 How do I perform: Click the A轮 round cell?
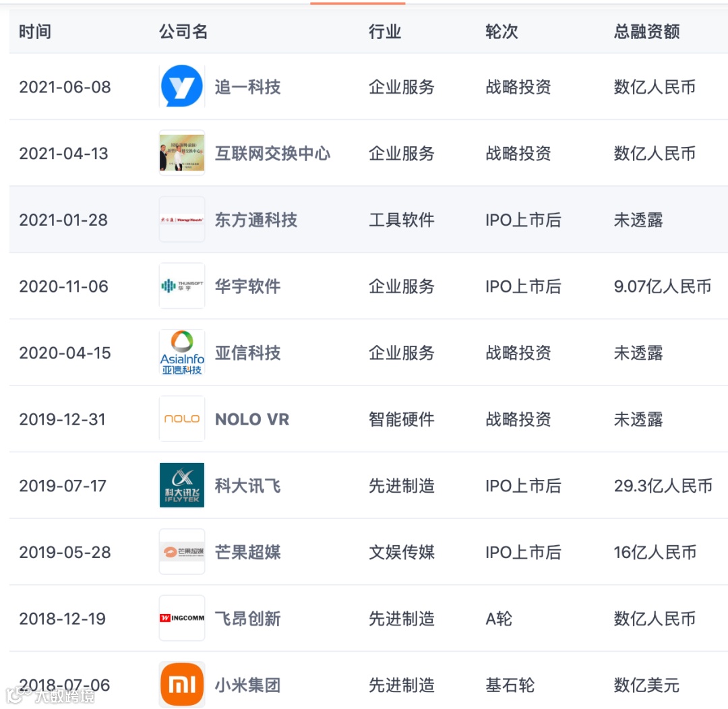pos(499,619)
